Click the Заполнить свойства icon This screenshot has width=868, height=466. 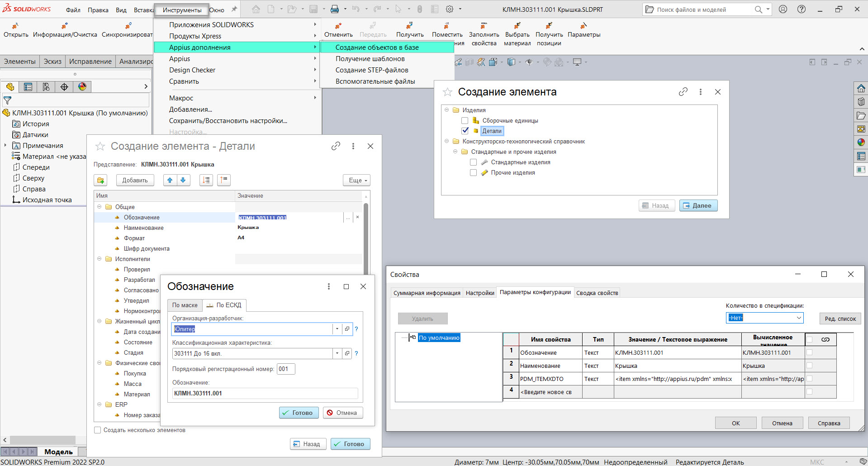point(484,26)
